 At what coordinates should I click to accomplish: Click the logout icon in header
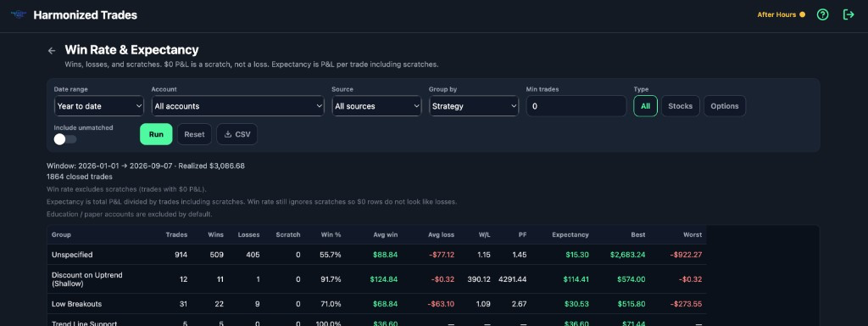click(x=848, y=15)
